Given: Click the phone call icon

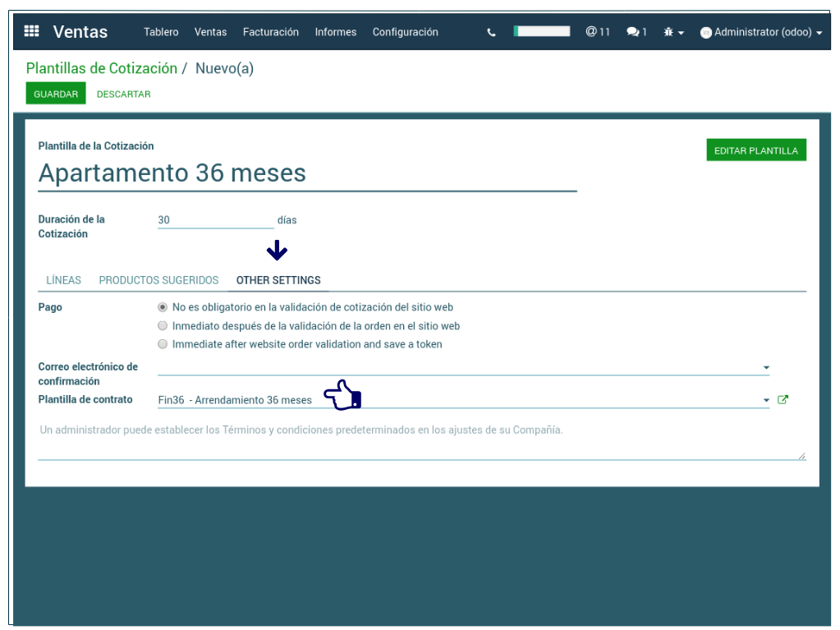Looking at the screenshot, I should coord(491,33).
